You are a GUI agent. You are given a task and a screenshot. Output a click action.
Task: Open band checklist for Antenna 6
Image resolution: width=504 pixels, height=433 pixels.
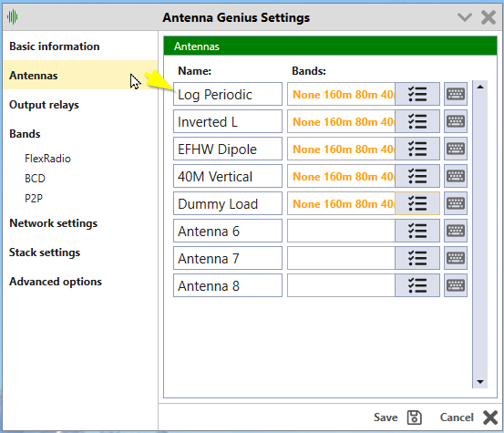click(417, 231)
